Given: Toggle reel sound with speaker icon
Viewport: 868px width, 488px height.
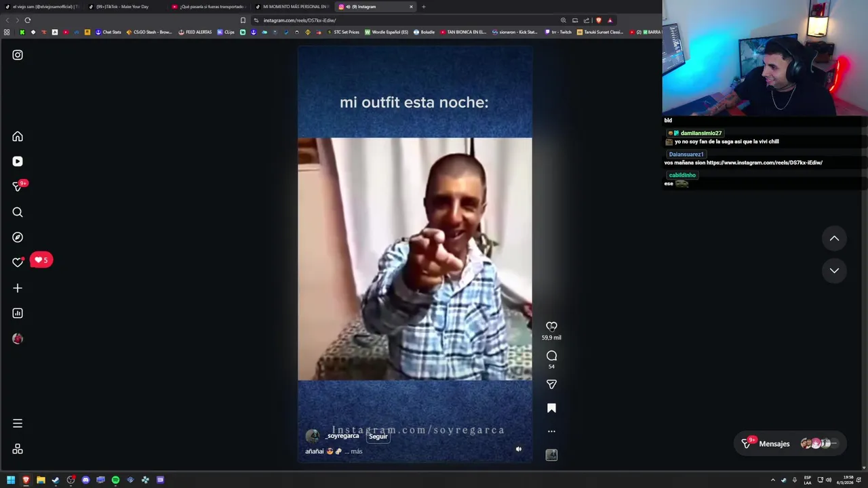Looking at the screenshot, I should click(x=519, y=449).
